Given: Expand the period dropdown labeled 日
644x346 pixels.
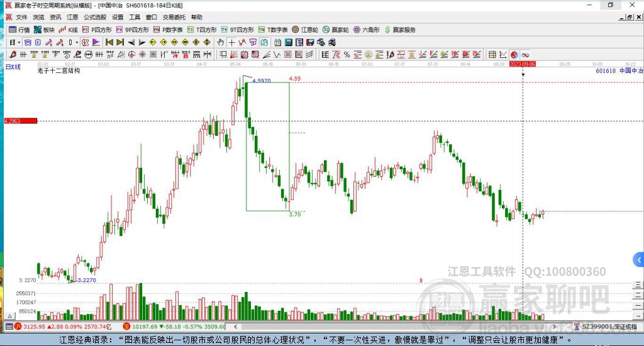Looking at the screenshot, I should click(14, 42).
